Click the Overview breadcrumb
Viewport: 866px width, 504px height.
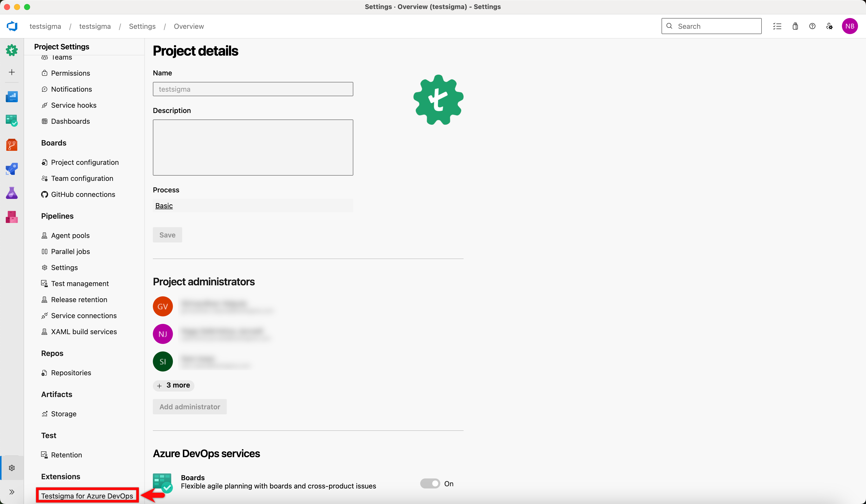pyautogui.click(x=189, y=26)
